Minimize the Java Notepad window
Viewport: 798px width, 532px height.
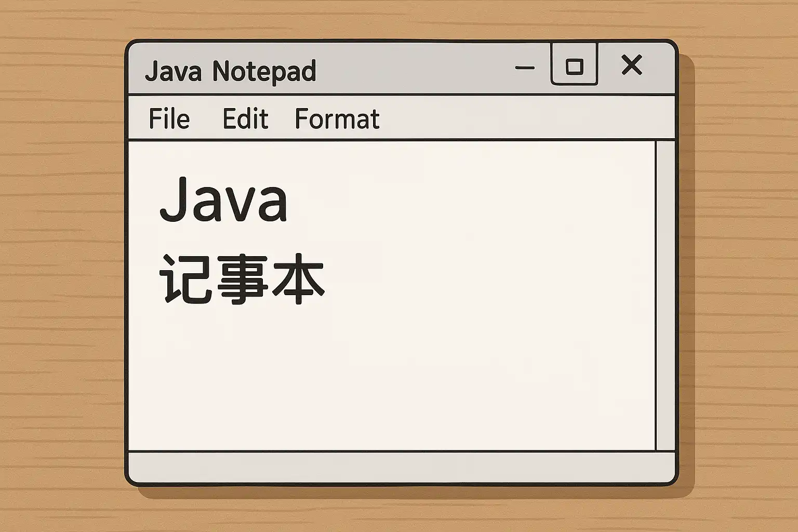coord(525,68)
